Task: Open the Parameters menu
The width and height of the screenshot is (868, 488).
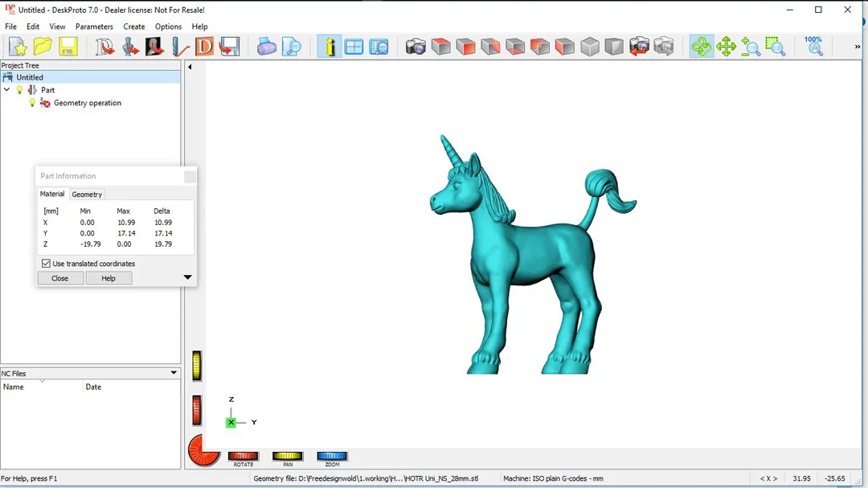Action: coord(94,27)
